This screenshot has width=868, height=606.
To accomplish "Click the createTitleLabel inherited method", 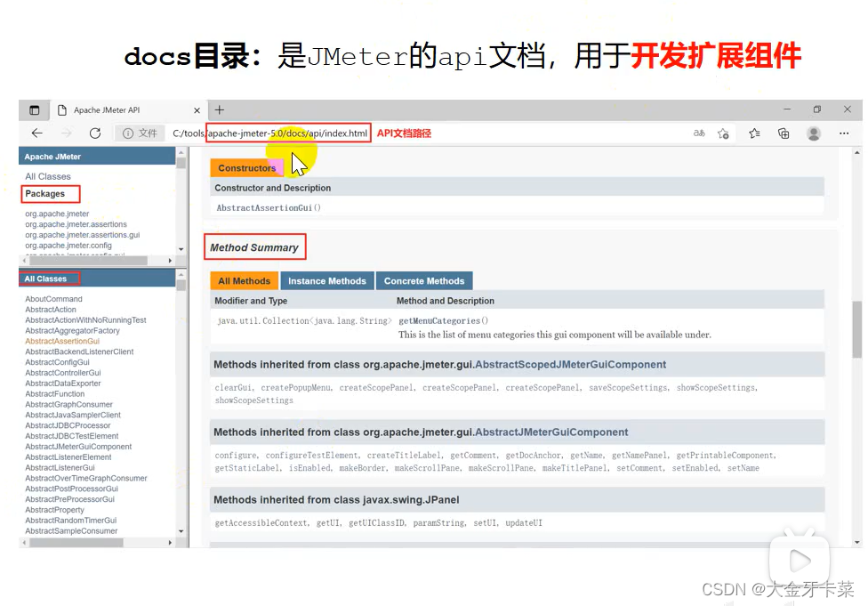I will pyautogui.click(x=404, y=456).
